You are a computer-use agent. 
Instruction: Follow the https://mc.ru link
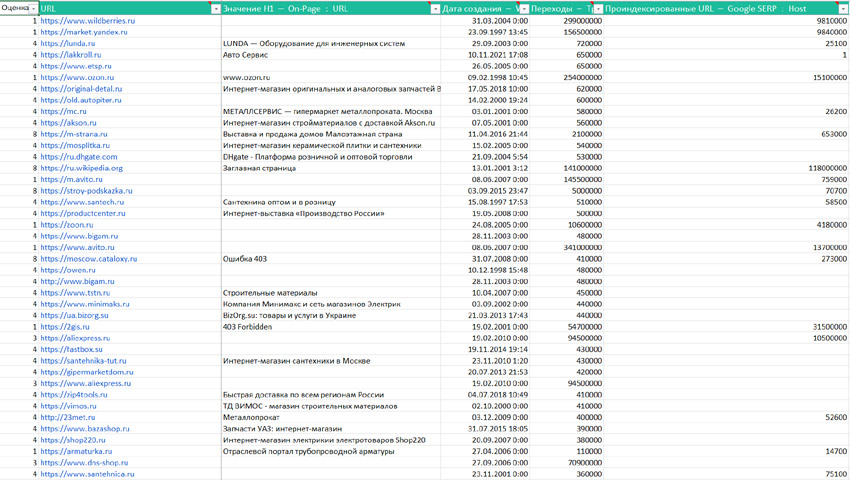tap(63, 111)
